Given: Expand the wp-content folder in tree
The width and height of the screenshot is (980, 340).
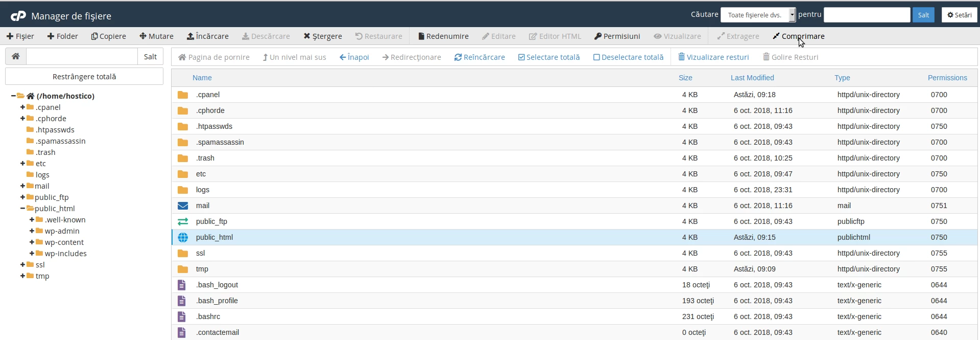Looking at the screenshot, I should pyautogui.click(x=32, y=242).
